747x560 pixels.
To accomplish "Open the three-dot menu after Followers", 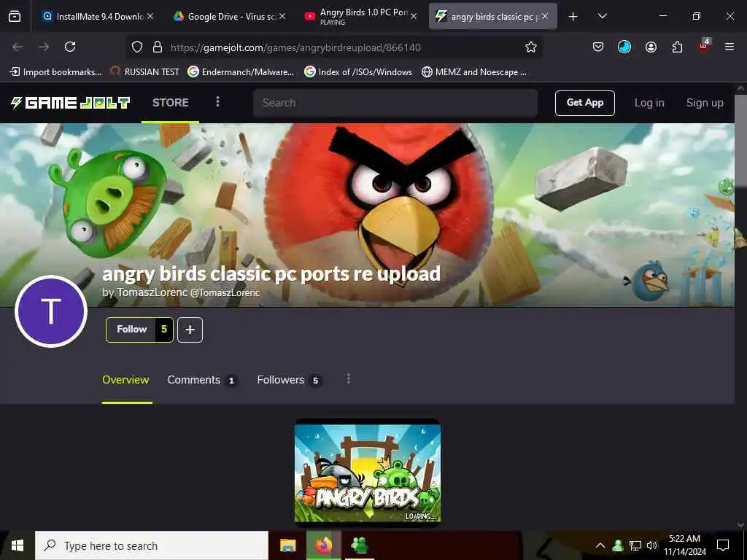I will tap(349, 378).
